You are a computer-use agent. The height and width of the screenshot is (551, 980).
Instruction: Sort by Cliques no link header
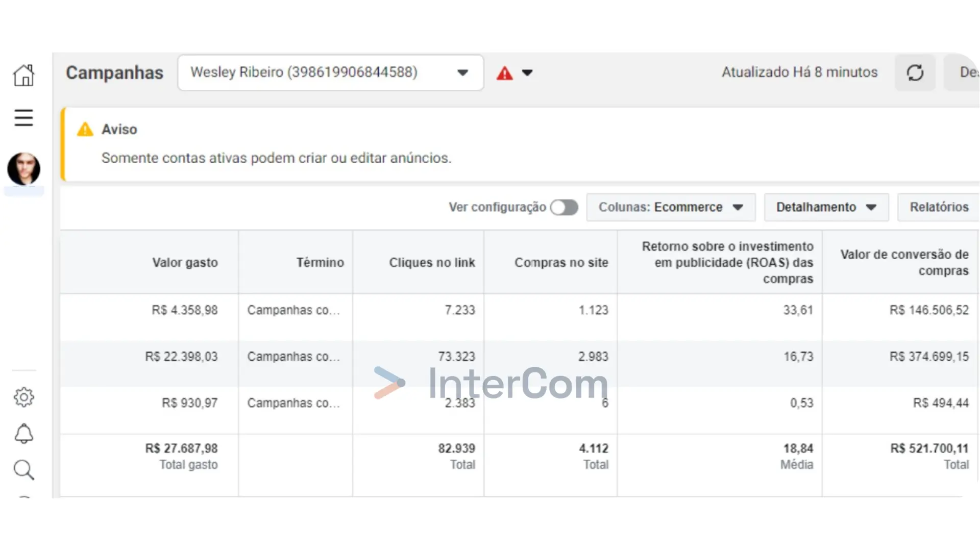tap(432, 263)
